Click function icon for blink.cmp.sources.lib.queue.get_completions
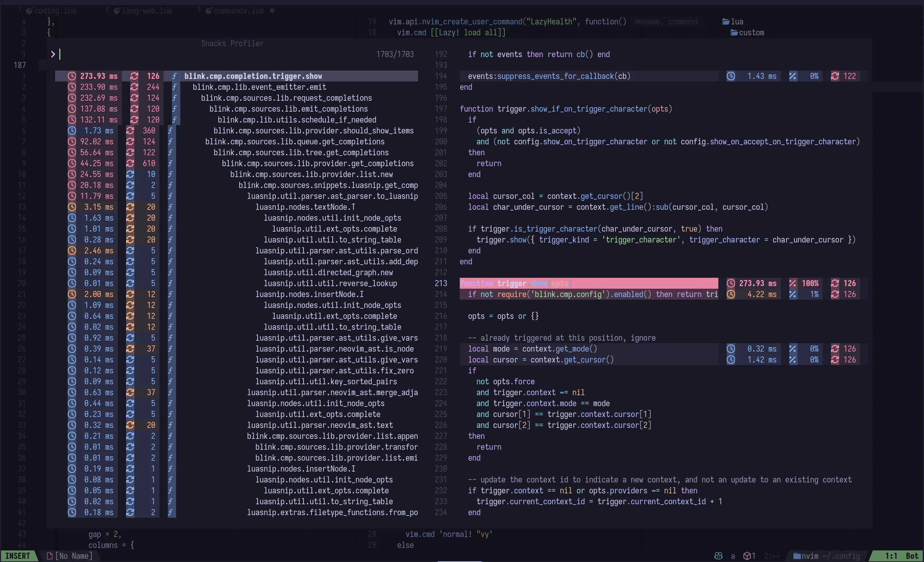924x562 pixels. [x=170, y=141]
